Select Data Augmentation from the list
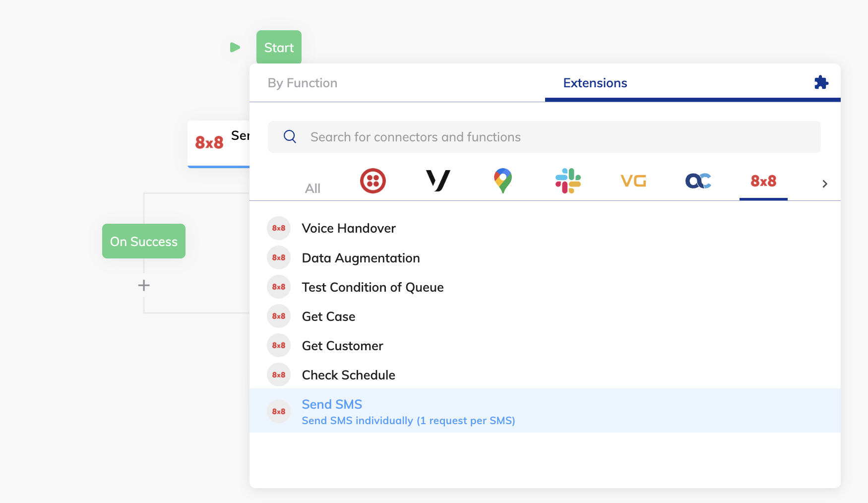 (x=361, y=258)
